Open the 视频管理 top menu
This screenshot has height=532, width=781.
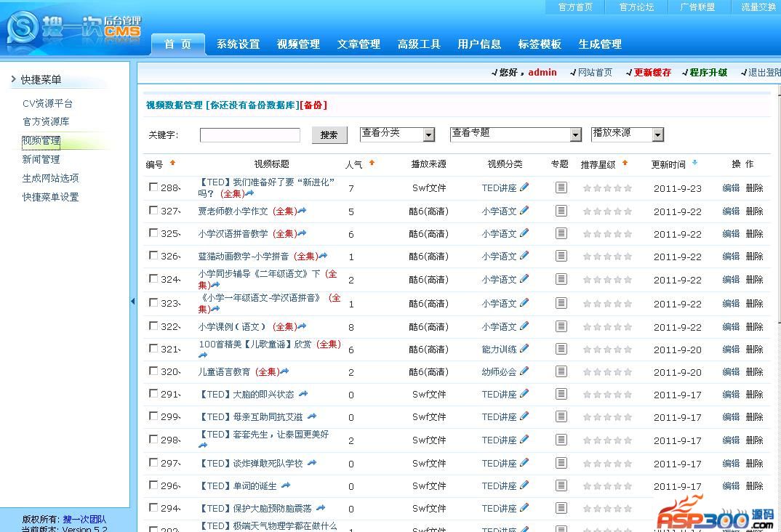298,44
